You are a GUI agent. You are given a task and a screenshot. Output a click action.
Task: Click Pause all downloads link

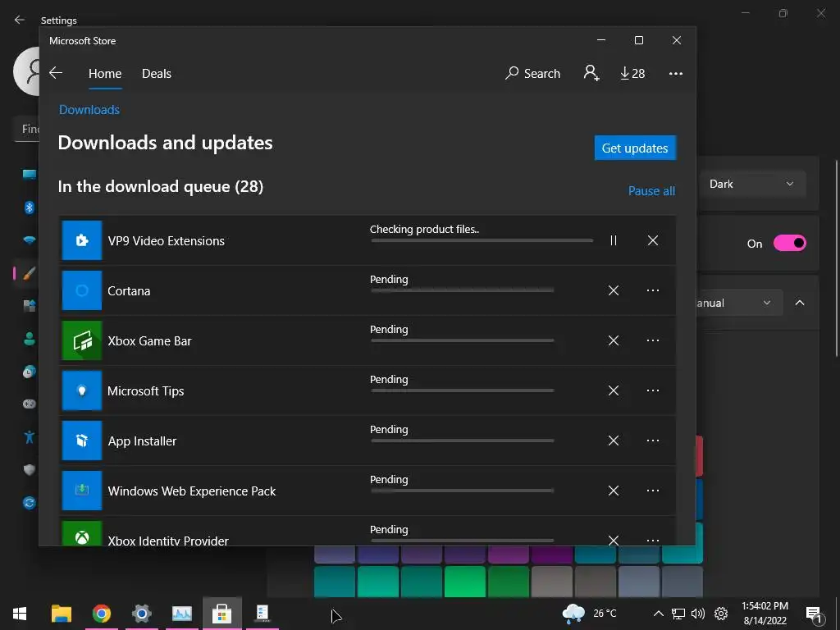[651, 191]
